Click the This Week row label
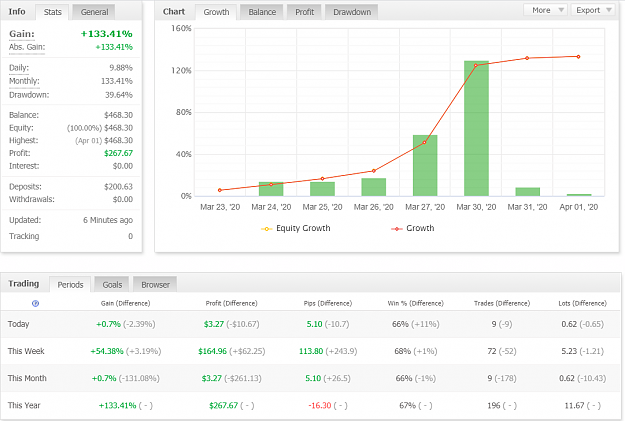This screenshot has width=625, height=421. (26, 351)
